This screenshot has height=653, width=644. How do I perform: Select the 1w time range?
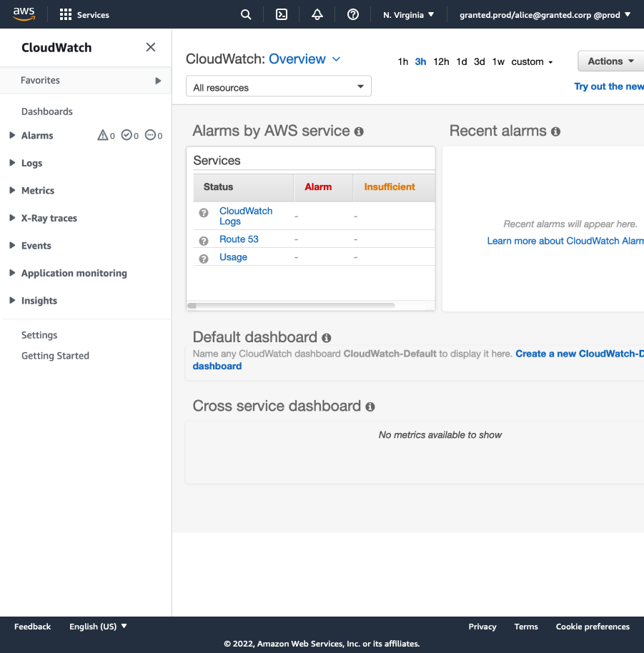pos(498,61)
